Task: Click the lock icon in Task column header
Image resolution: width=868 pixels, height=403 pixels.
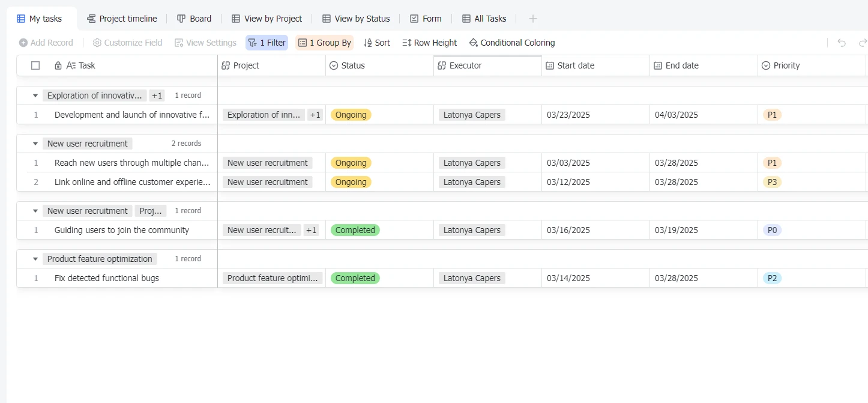Action: click(x=58, y=65)
